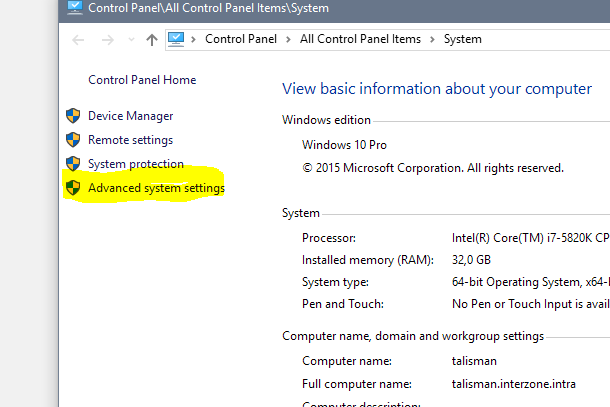The width and height of the screenshot is (610, 407).
Task: Click the Windows edition section header
Action: (x=326, y=120)
